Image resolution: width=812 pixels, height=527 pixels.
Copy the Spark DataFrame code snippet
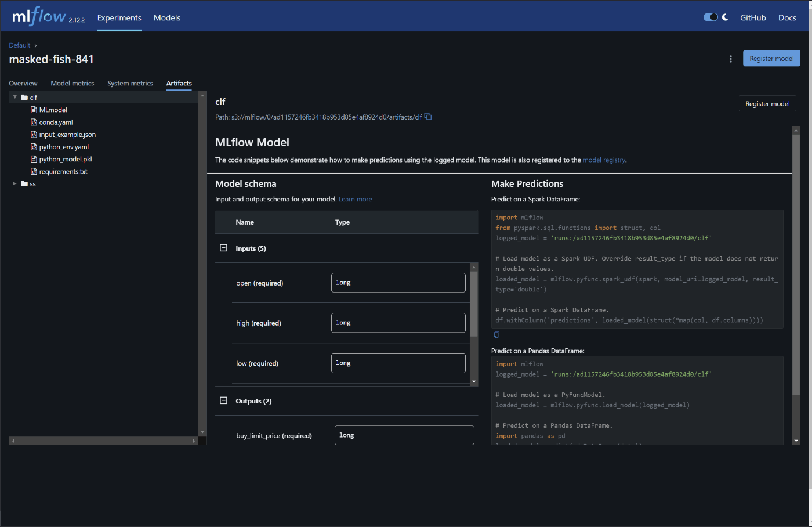tap(496, 335)
